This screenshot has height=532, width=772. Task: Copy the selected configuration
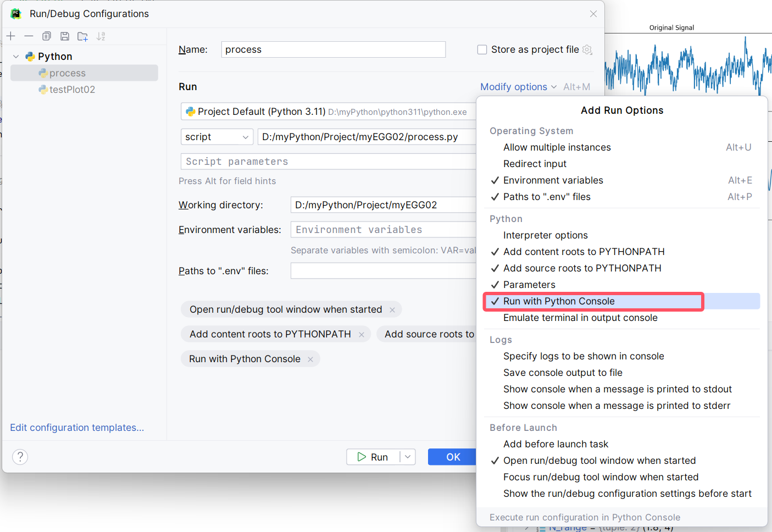(x=47, y=36)
